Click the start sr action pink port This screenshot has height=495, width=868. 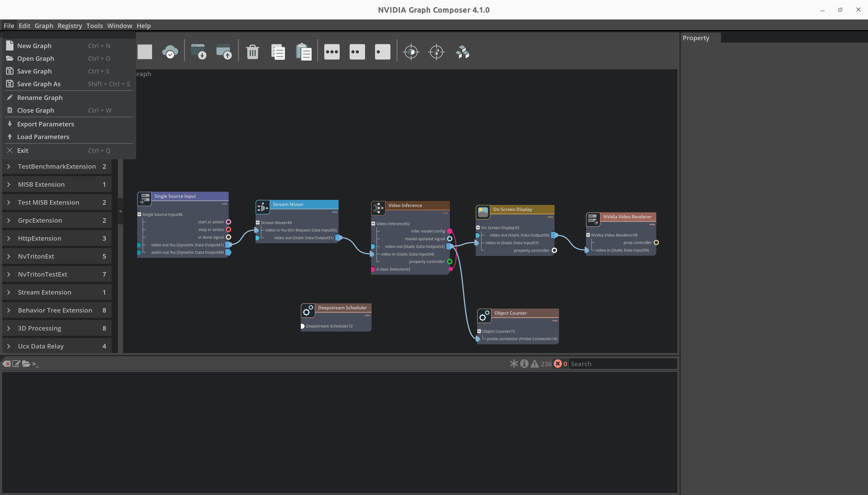click(x=229, y=222)
